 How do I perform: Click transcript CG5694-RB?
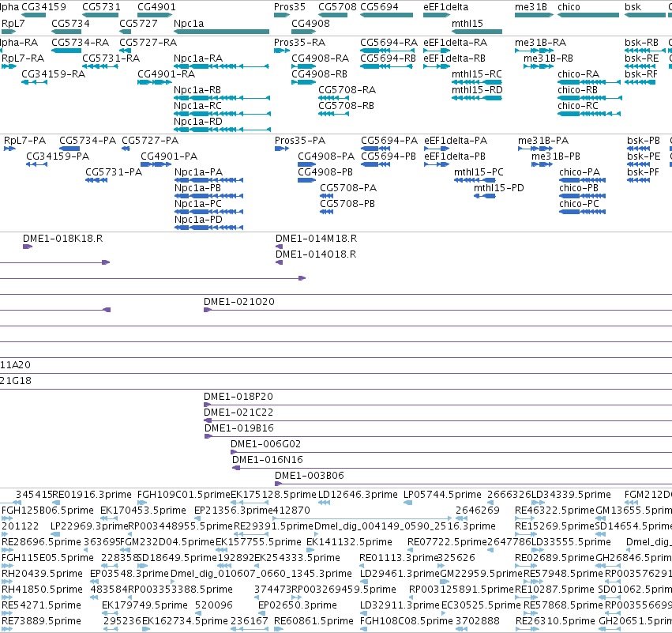[387, 66]
